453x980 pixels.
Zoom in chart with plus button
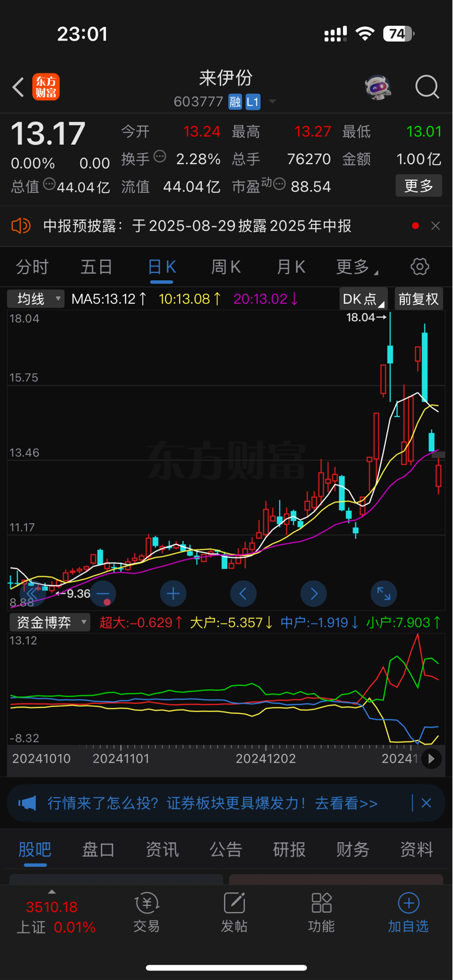click(173, 594)
